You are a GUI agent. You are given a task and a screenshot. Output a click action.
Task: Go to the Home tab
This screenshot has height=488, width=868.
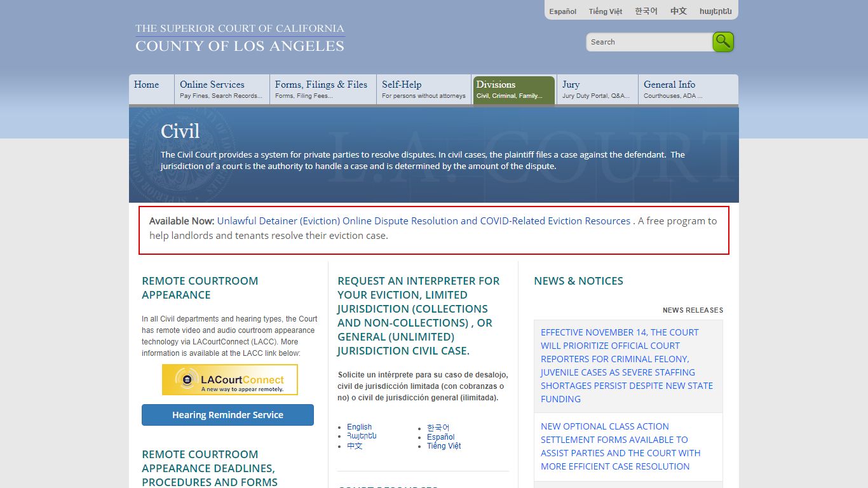pyautogui.click(x=151, y=90)
